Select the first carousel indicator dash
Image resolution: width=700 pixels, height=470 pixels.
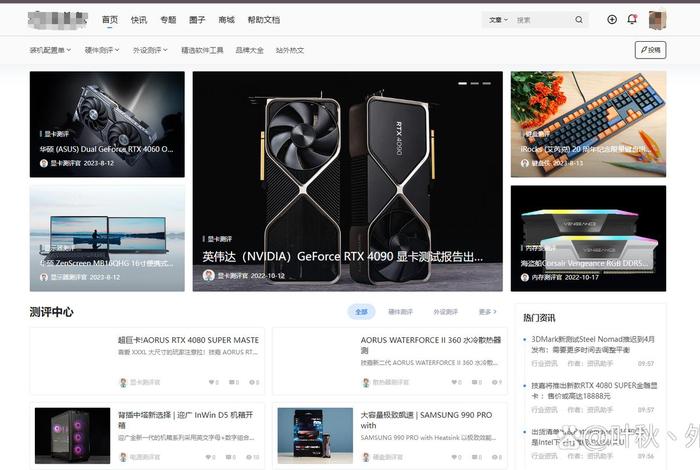coord(462,83)
